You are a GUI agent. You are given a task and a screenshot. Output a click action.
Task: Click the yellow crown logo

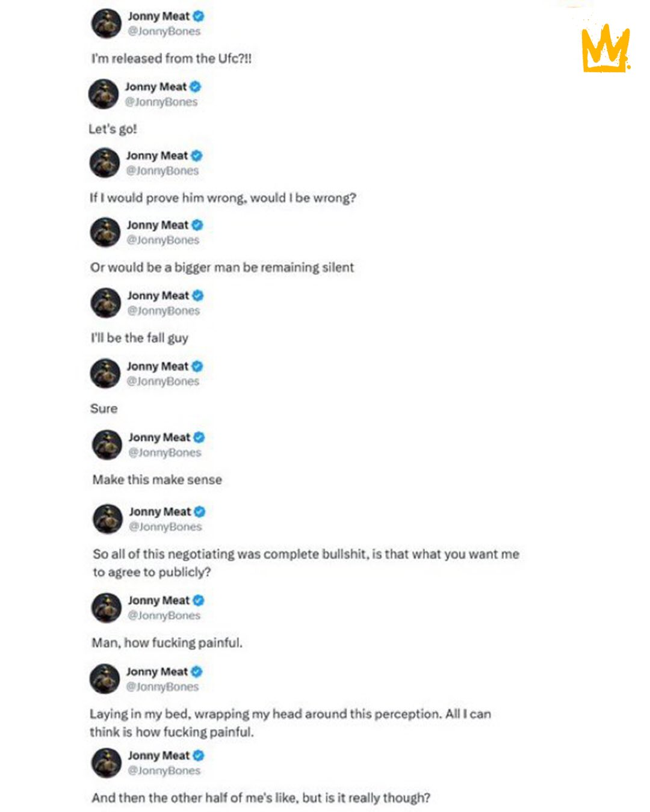(605, 48)
